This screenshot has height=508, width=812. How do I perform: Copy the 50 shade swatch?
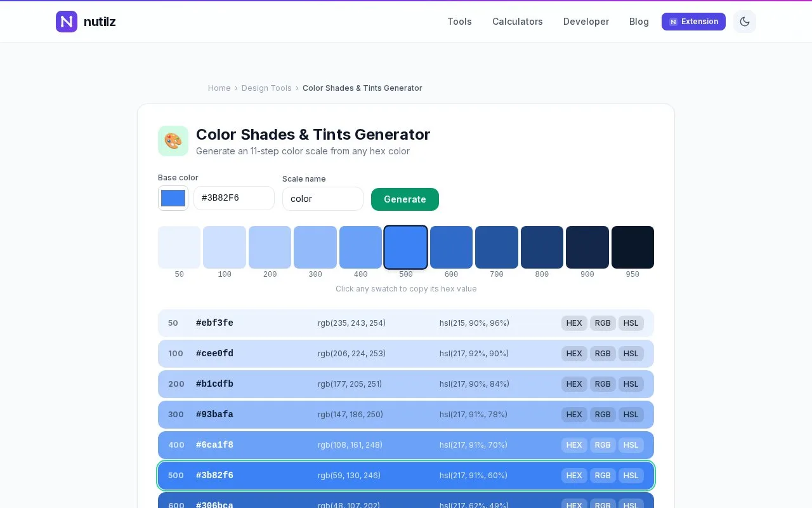(x=180, y=247)
